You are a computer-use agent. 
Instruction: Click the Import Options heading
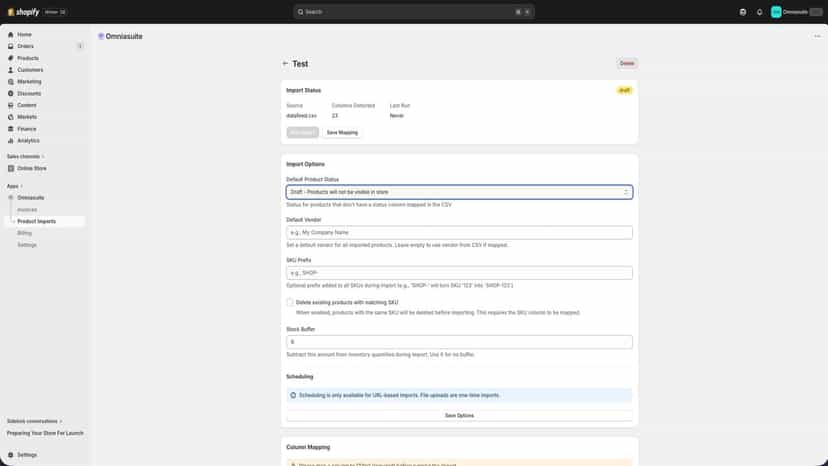coord(305,164)
